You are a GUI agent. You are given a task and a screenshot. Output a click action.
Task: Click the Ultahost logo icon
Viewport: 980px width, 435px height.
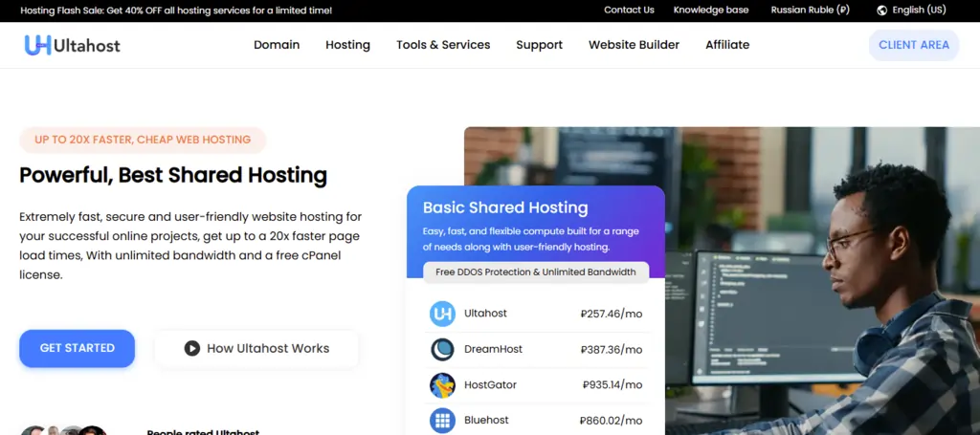[x=37, y=45]
